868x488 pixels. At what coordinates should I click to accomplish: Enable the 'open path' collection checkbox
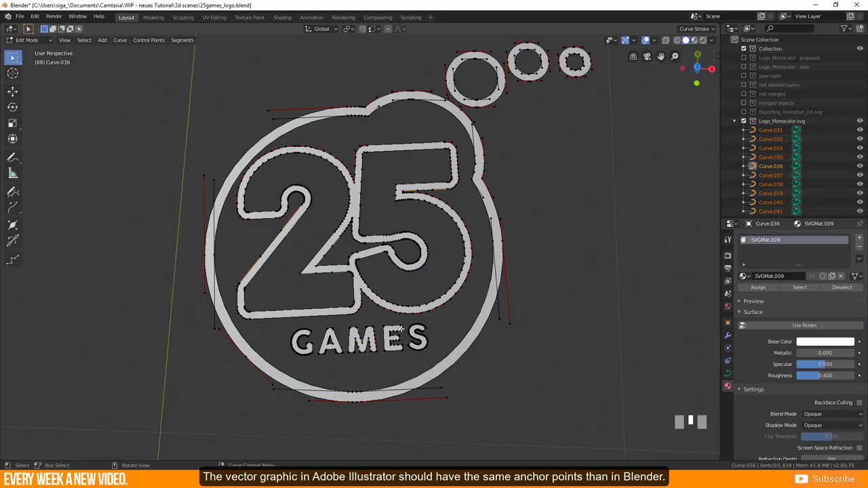743,76
